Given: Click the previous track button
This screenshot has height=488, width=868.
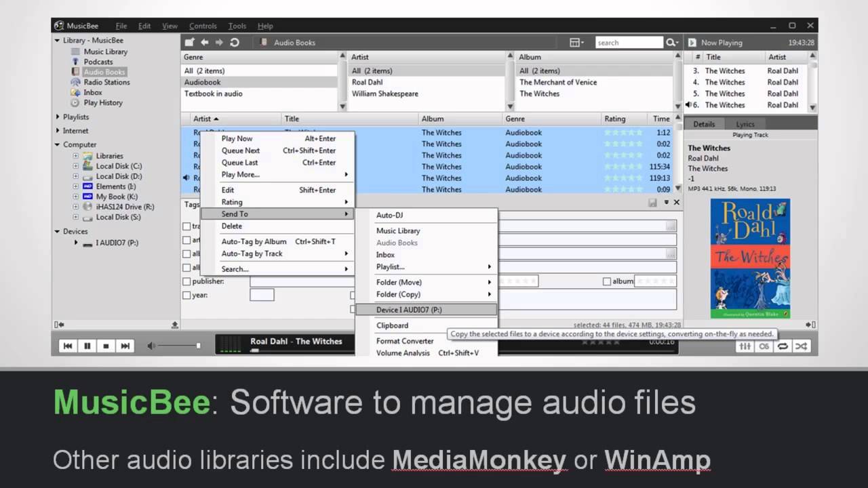Looking at the screenshot, I should 68,346.
